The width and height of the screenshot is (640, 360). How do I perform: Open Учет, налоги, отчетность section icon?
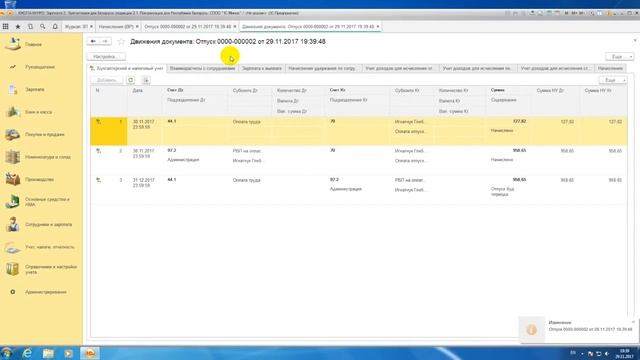pos(13,247)
